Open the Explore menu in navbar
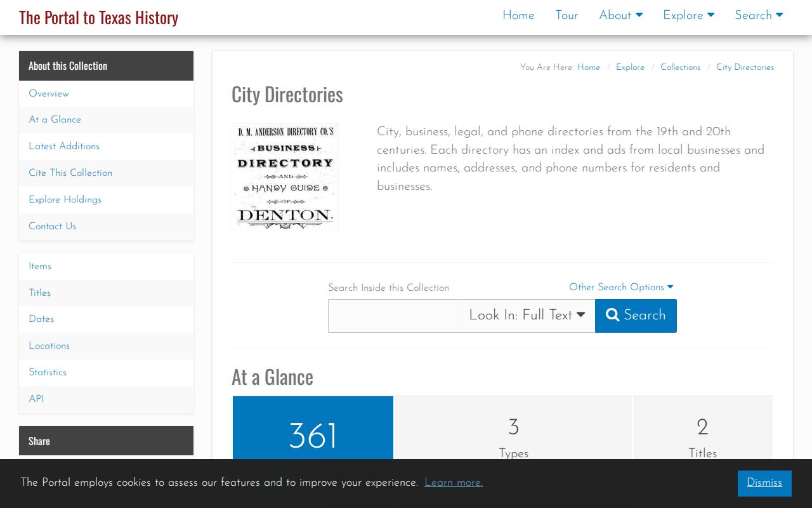 click(689, 15)
